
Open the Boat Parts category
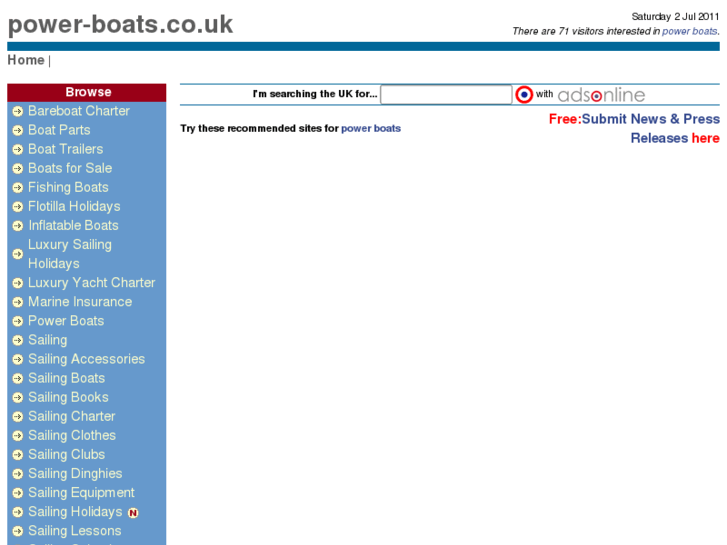(59, 130)
